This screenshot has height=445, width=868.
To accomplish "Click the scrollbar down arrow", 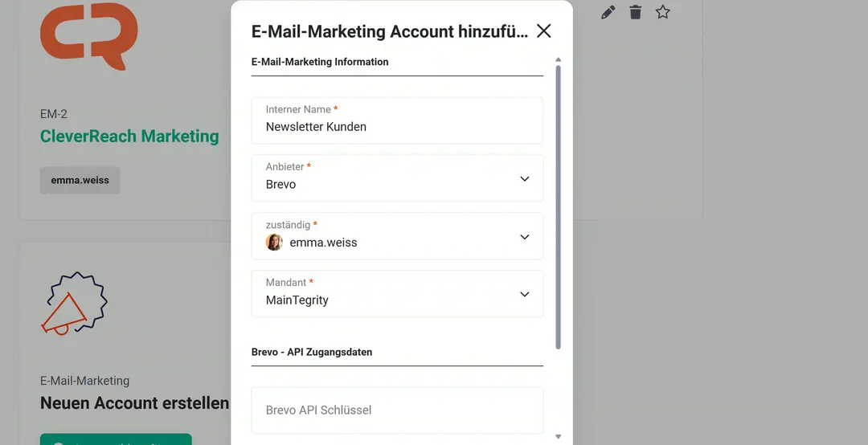I will tap(558, 437).
